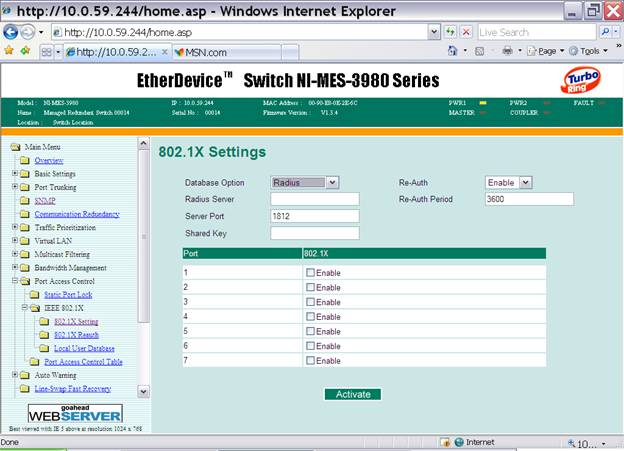This screenshot has width=624, height=451.
Task: Click the Radius Server input field
Action: point(314,199)
